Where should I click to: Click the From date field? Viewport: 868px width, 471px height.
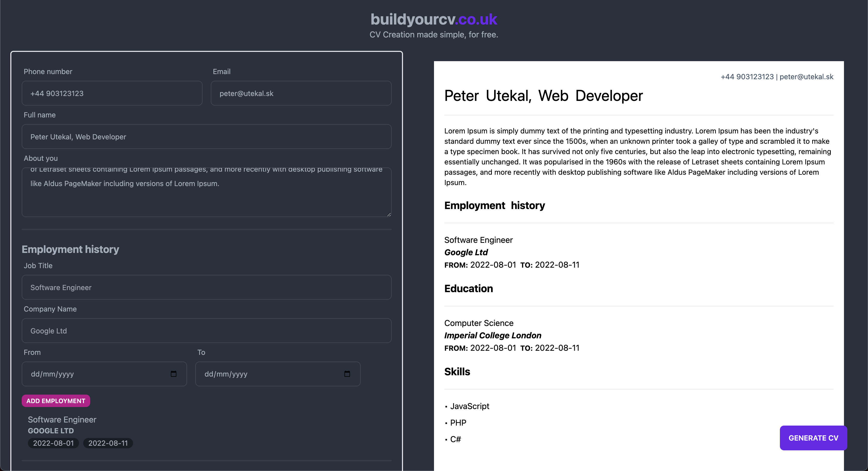click(104, 374)
